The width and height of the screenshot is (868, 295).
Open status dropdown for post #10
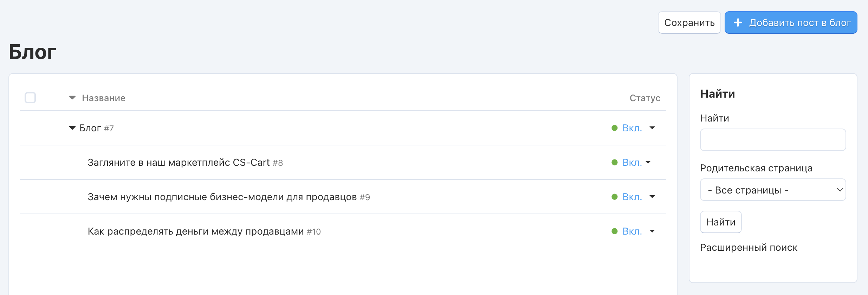pos(652,231)
